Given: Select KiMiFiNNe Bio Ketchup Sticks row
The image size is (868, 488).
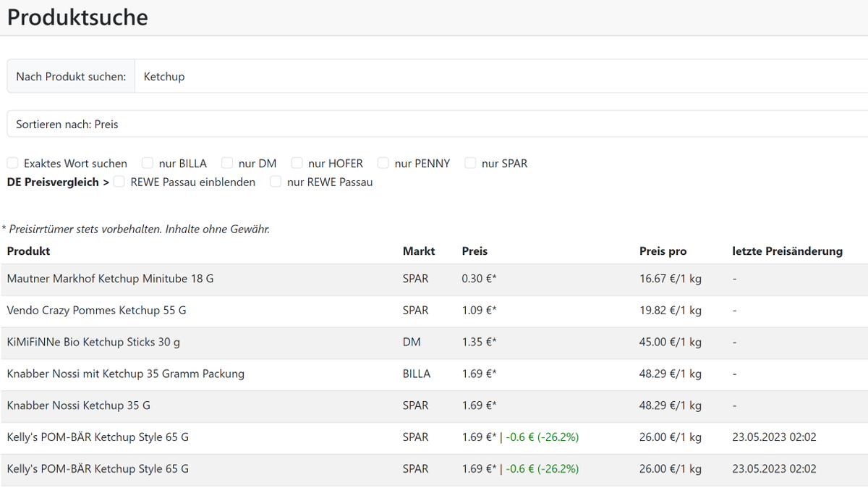Looking at the screenshot, I should [434, 342].
